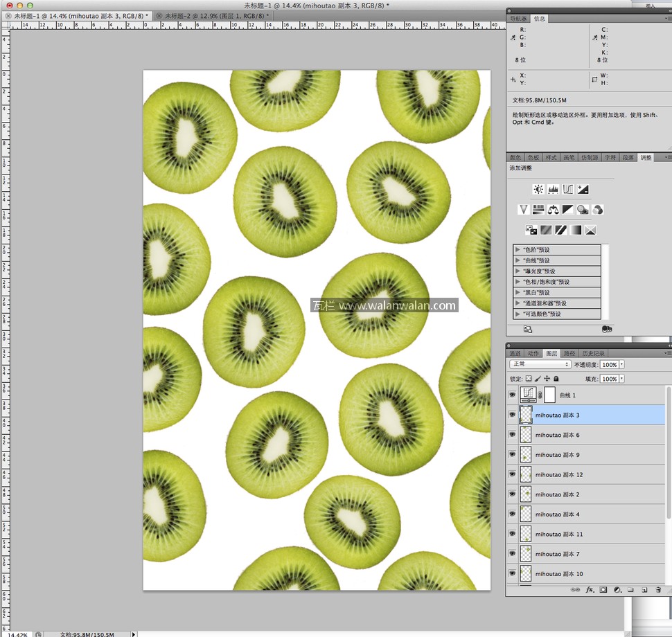Image resolution: width=672 pixels, height=637 pixels.
Task: Click the Photo Filter adjustment icon
Action: [x=583, y=209]
